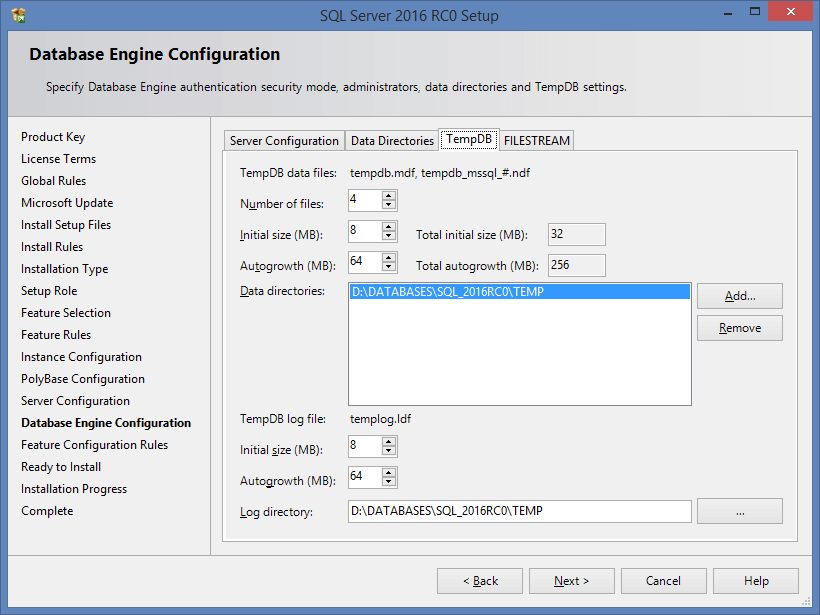Click the tempdb.mdf data files text

(x=440, y=173)
